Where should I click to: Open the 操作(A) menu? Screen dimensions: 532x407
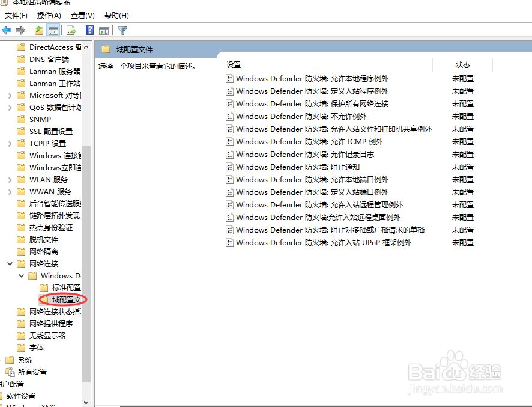click(49, 15)
